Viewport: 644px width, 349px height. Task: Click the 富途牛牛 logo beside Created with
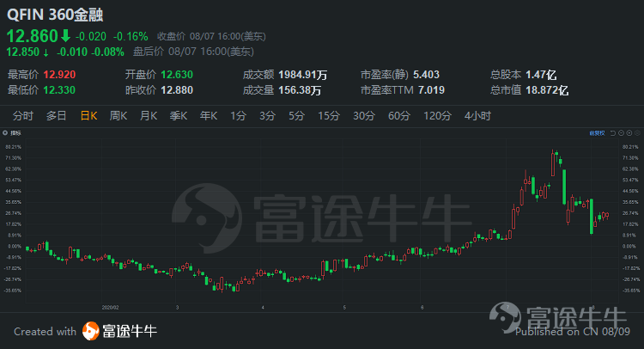(119, 331)
